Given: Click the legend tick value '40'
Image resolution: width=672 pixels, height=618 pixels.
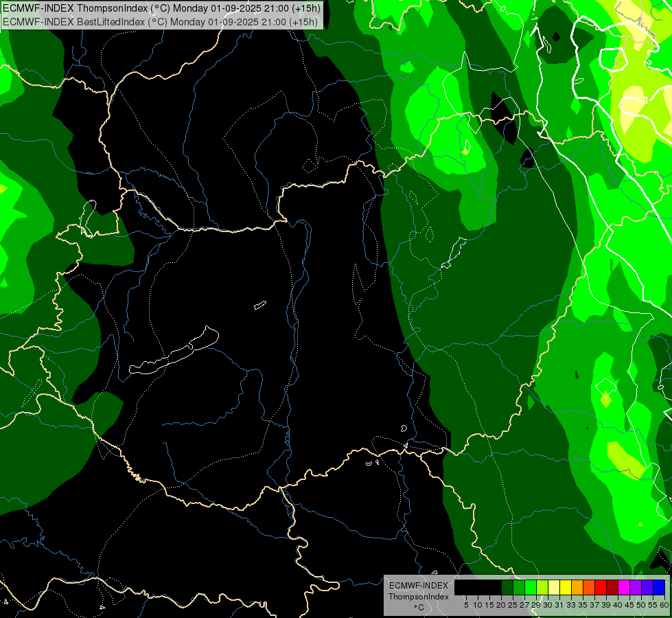Looking at the screenshot, I should (618, 605).
